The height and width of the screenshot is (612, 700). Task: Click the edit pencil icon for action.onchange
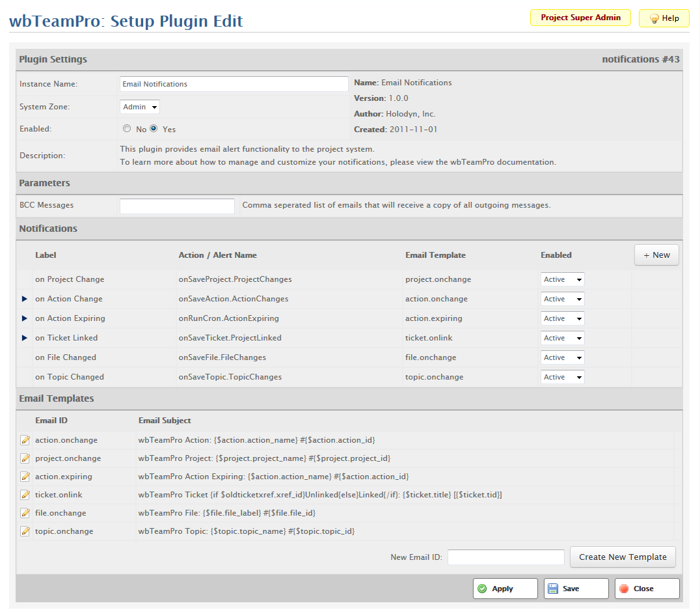pyautogui.click(x=25, y=440)
